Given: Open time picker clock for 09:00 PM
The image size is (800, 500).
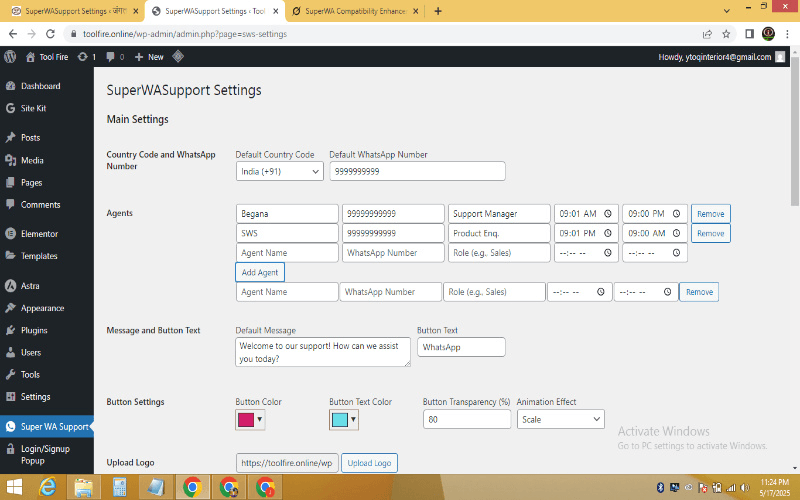Looking at the screenshot, I should click(676, 214).
